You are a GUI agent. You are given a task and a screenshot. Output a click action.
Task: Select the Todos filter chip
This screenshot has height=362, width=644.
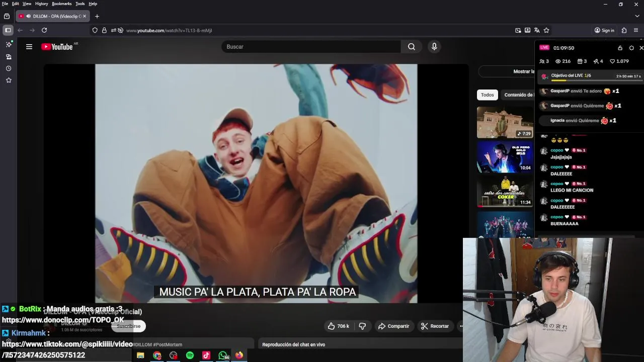pos(488,95)
